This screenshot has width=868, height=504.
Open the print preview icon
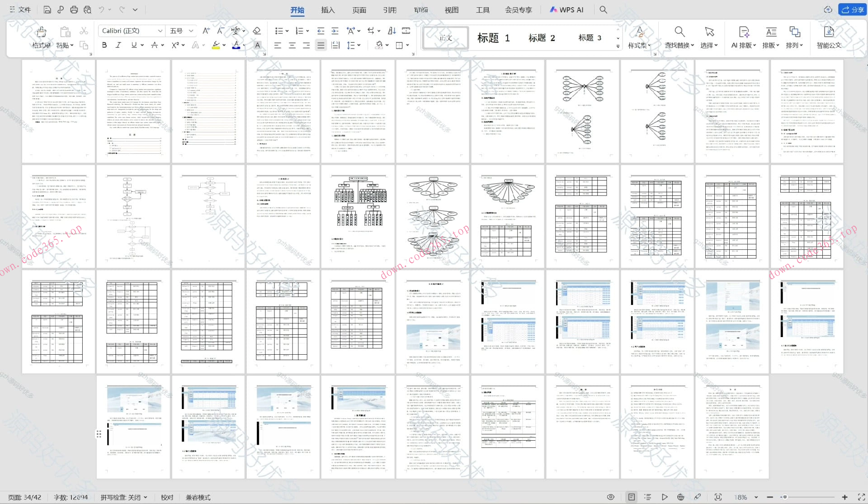[87, 10]
